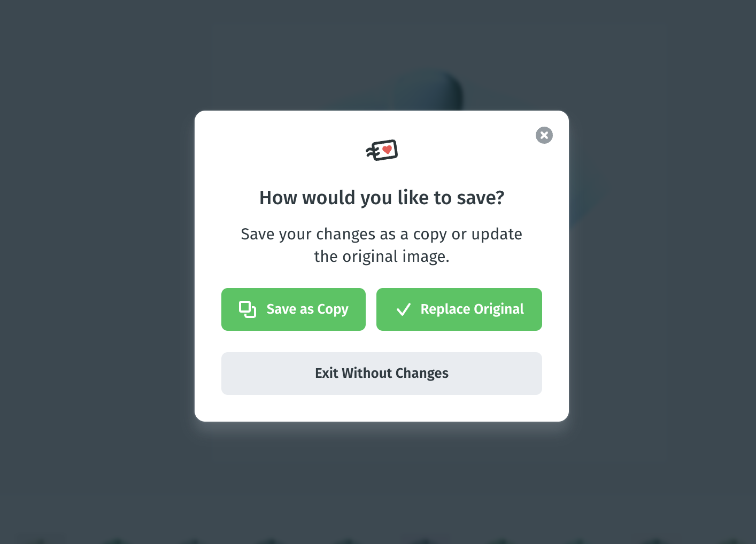
Task: Click the white cross in the gray circle
Action: click(x=544, y=135)
